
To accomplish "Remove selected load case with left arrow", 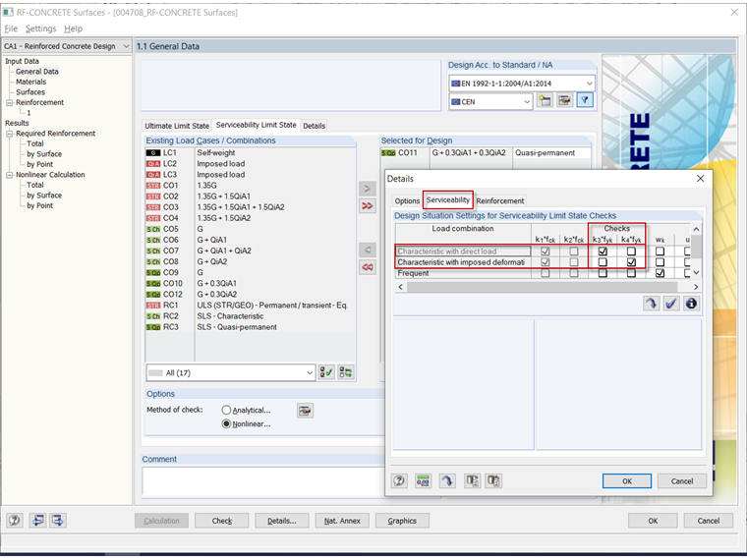I will click(x=368, y=250).
